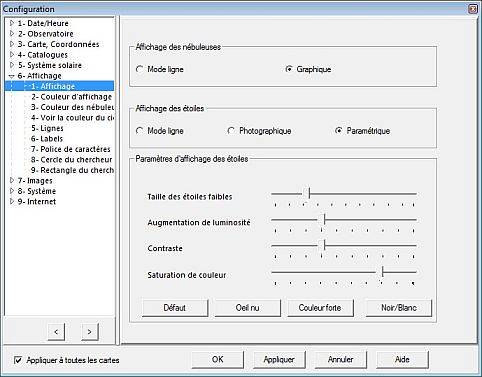The image size is (482, 377).
Task: Cancel with the Annuler button
Action: point(340,359)
